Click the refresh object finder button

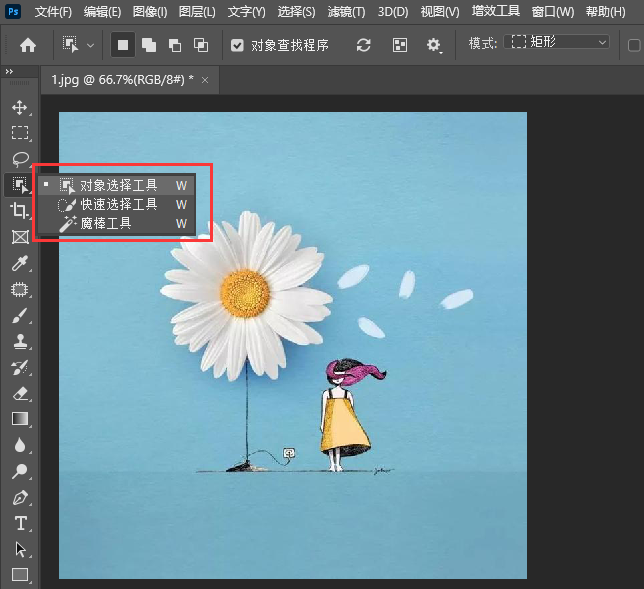(x=364, y=45)
